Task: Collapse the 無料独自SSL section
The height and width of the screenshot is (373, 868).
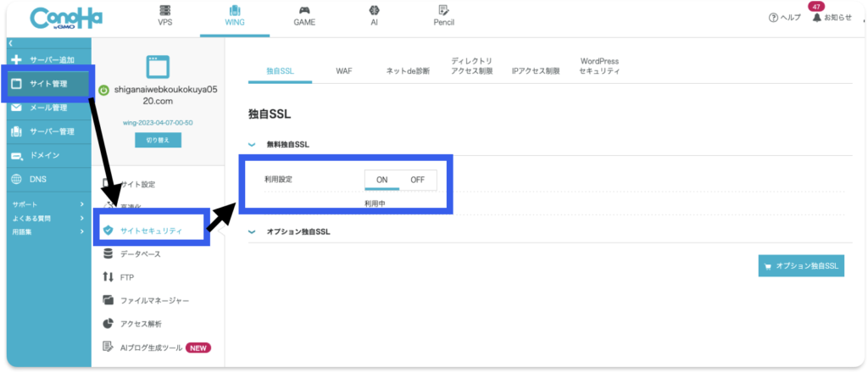Action: point(253,145)
